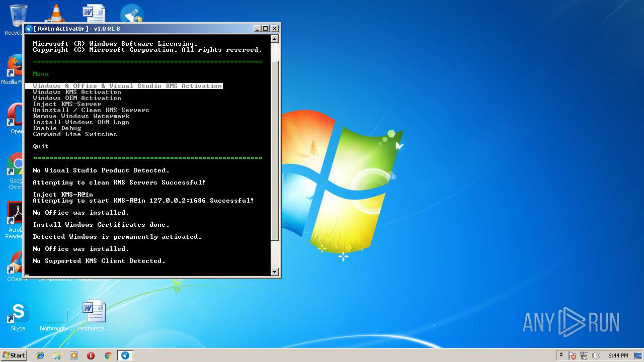
Task: Launch Internet Explorer from the taskbar
Action: coord(40,355)
